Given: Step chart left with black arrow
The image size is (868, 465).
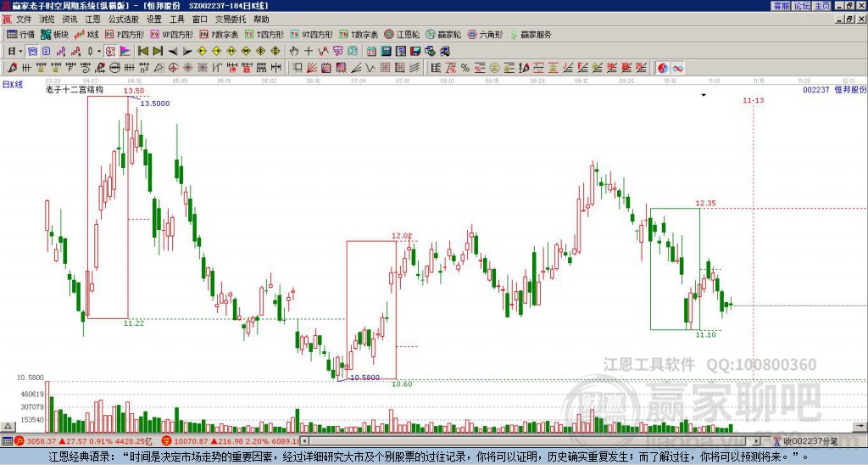Looking at the screenshot, I should 173,51.
